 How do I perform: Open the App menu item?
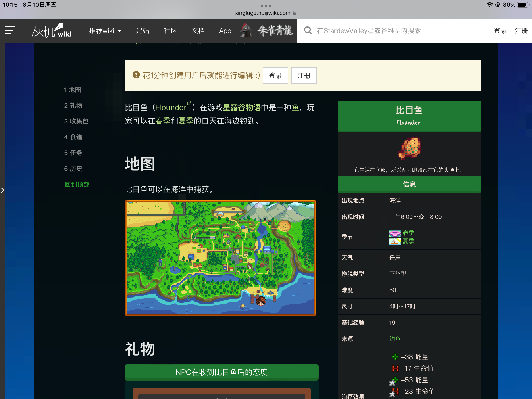pos(225,31)
